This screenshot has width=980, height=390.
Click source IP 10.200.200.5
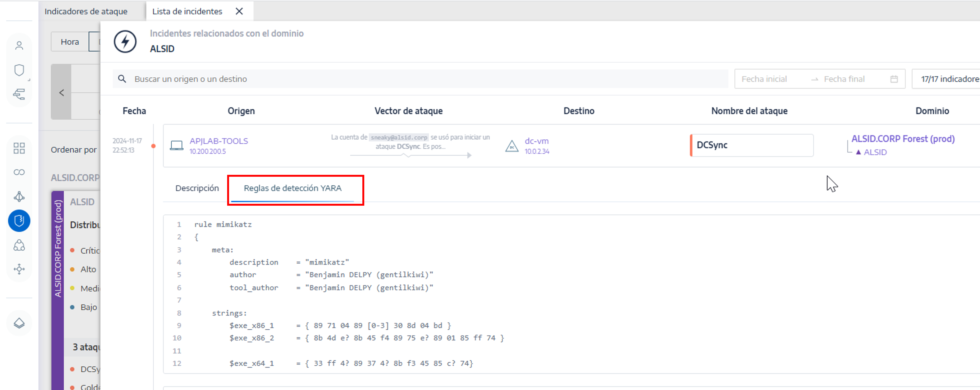[x=208, y=151]
